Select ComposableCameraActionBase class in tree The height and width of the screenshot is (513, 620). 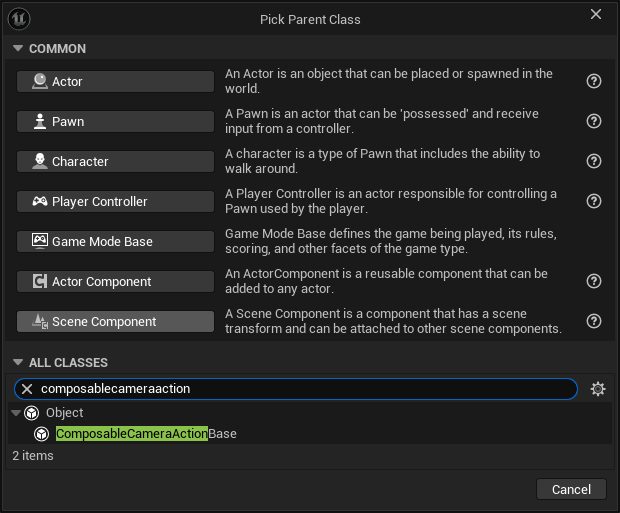(146, 434)
